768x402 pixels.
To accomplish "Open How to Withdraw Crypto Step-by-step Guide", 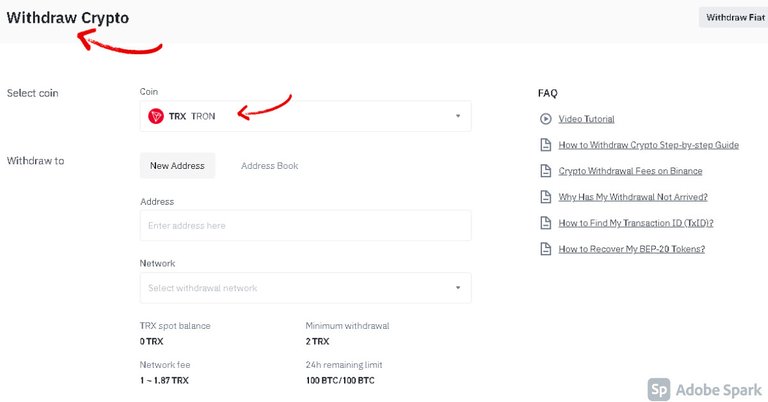I will click(648, 145).
